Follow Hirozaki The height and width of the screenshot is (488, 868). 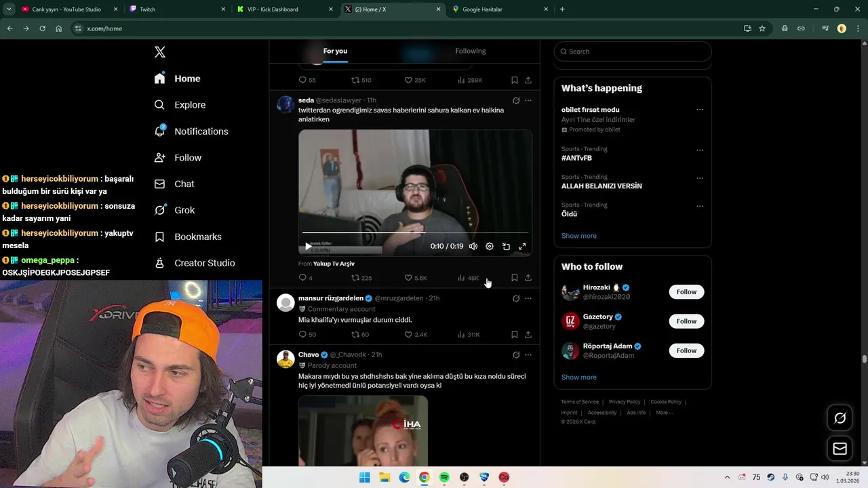tap(686, 292)
